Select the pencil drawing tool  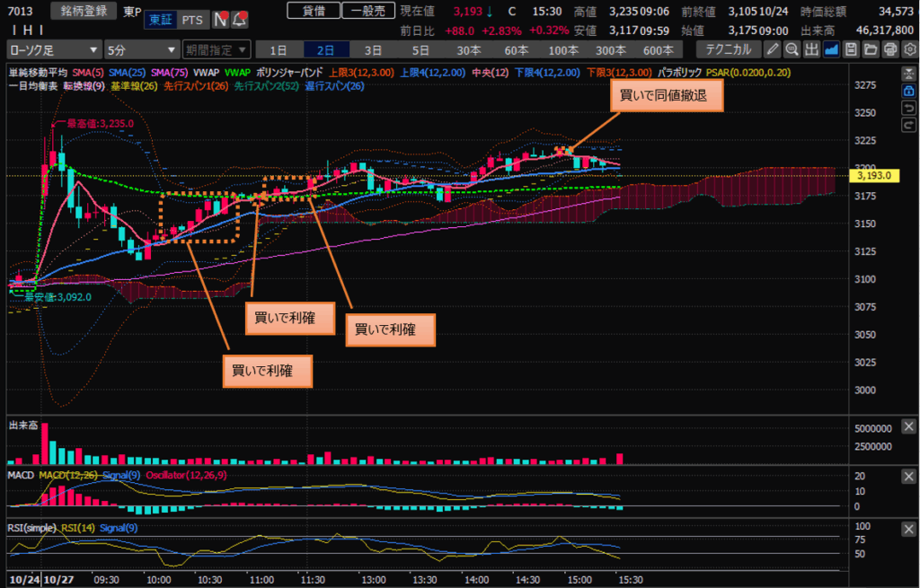click(773, 49)
